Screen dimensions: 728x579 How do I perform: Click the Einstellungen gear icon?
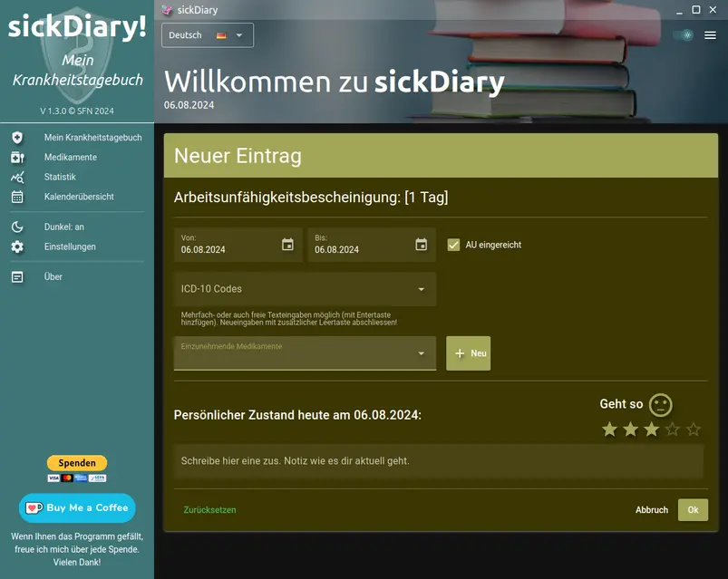pos(17,246)
